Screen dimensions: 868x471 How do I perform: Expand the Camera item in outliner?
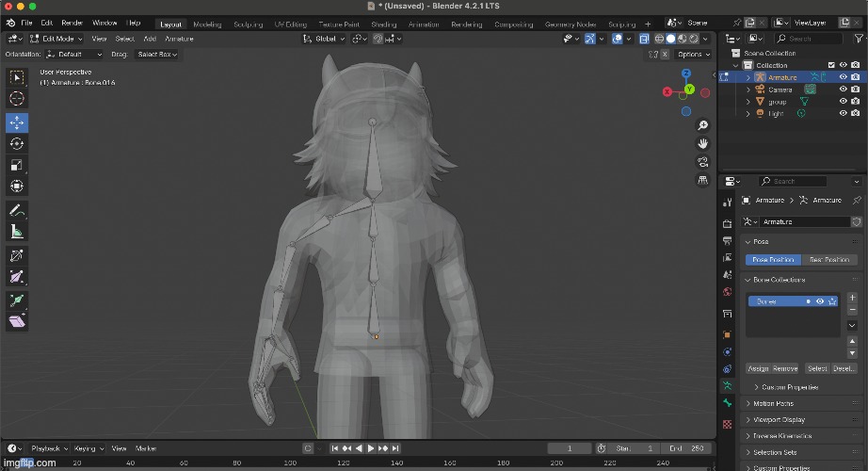748,89
